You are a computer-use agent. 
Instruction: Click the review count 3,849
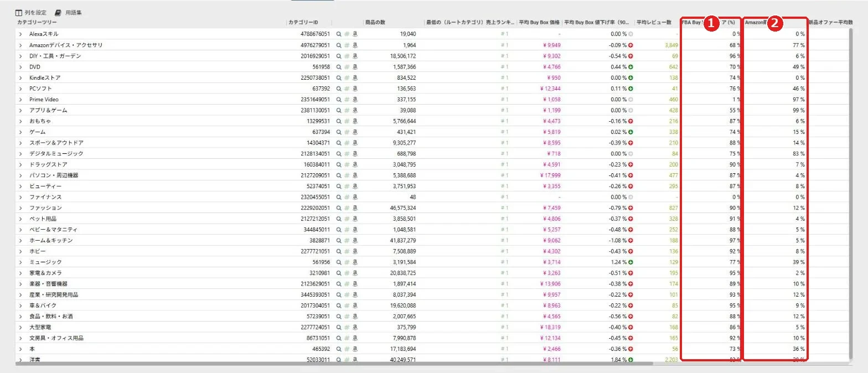[671, 45]
